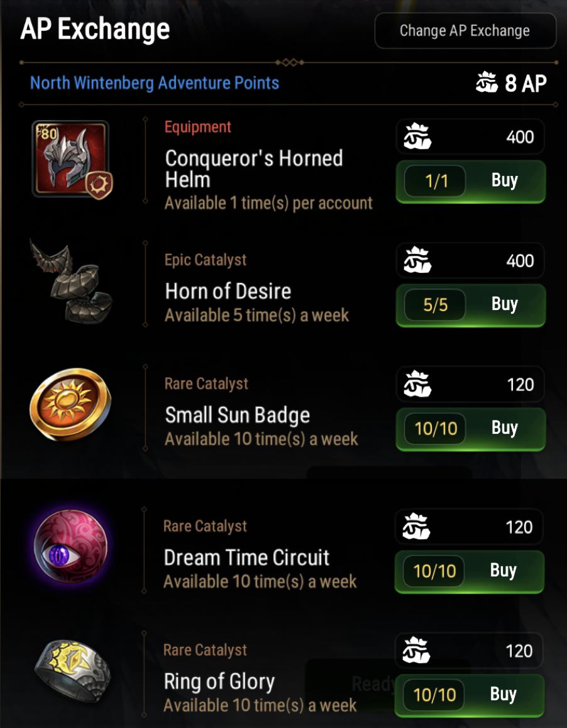Click the Ring of Glory item icon
567x728 pixels.
pyautogui.click(x=71, y=671)
